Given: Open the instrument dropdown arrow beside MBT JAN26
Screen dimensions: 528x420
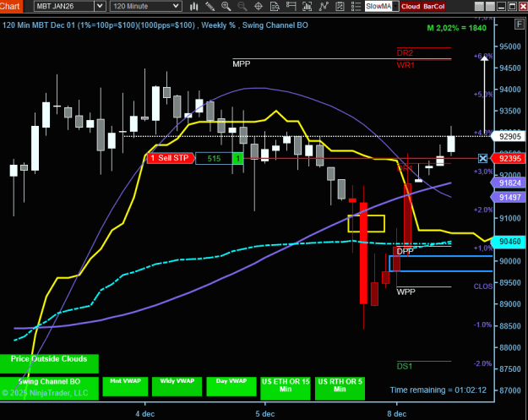Looking at the screenshot, I should tap(100, 6).
